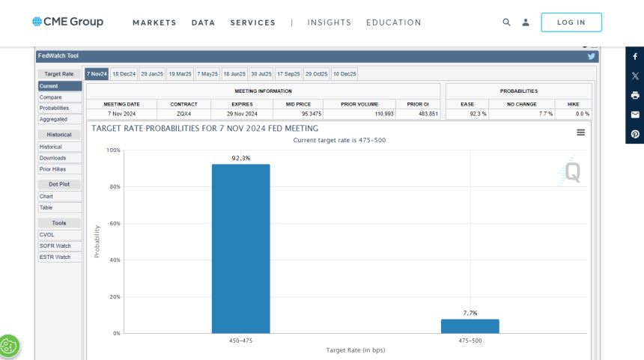The image size is (644, 360).
Task: Share page via email envelope icon
Action: 635,115
